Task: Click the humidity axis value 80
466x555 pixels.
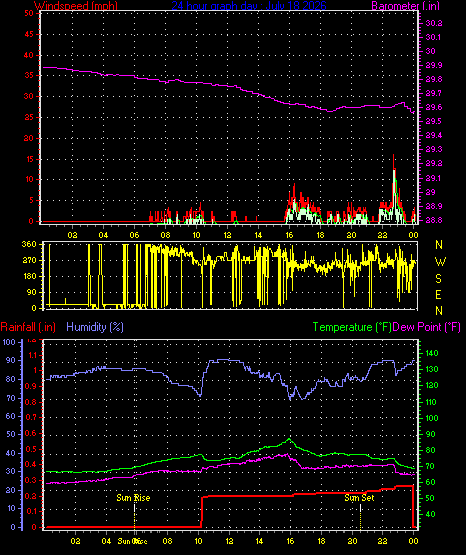Action: [x=11, y=379]
